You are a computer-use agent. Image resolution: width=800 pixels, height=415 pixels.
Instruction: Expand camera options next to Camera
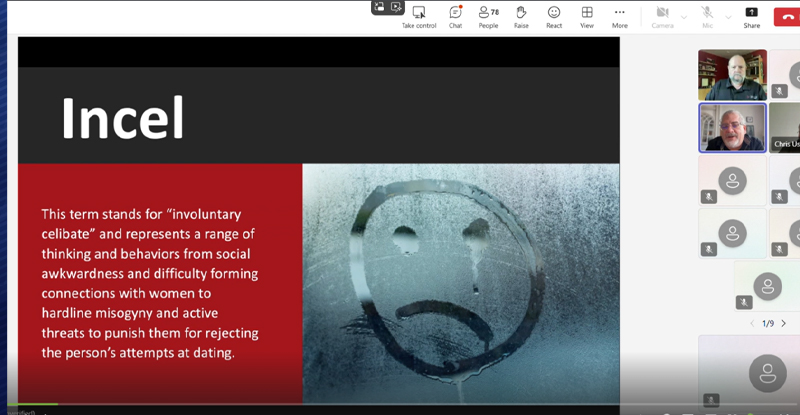(x=684, y=17)
